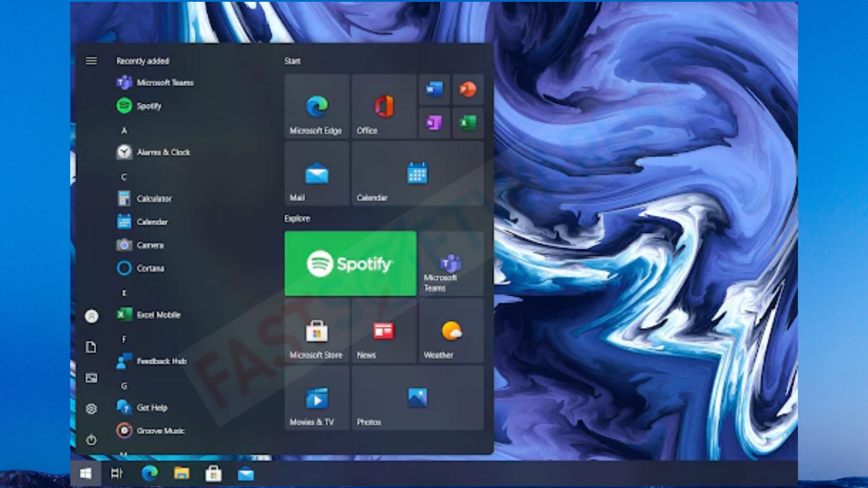Screen dimensions: 868x488
Task: Open Calendar in the app list
Action: point(142,222)
